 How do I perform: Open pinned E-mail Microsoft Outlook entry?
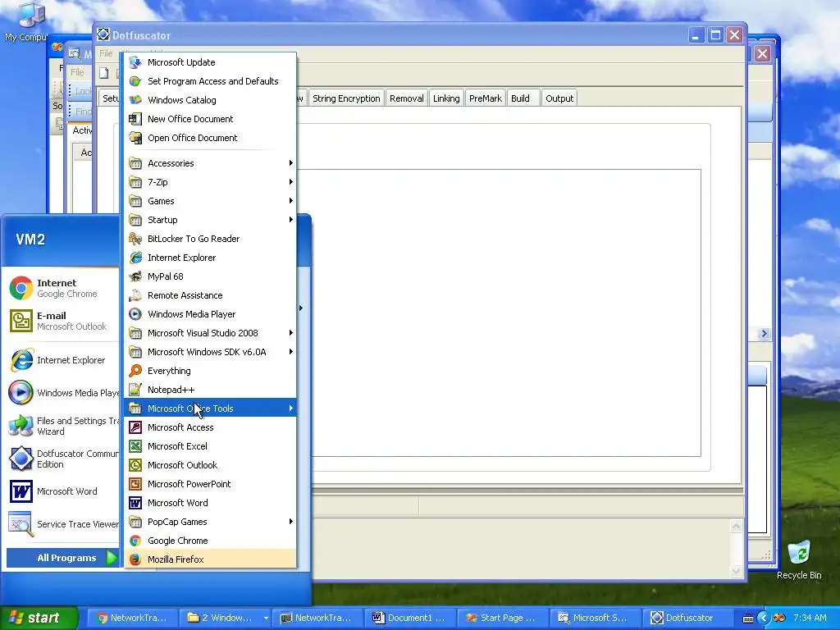tap(62, 321)
